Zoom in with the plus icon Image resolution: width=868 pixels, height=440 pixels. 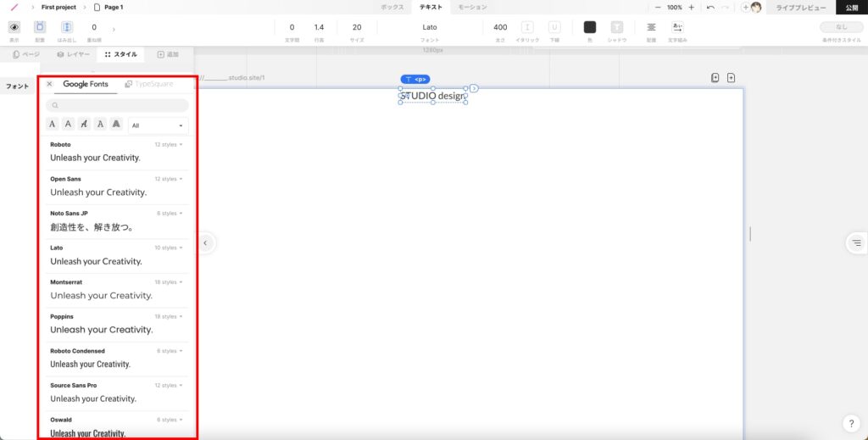tap(692, 7)
